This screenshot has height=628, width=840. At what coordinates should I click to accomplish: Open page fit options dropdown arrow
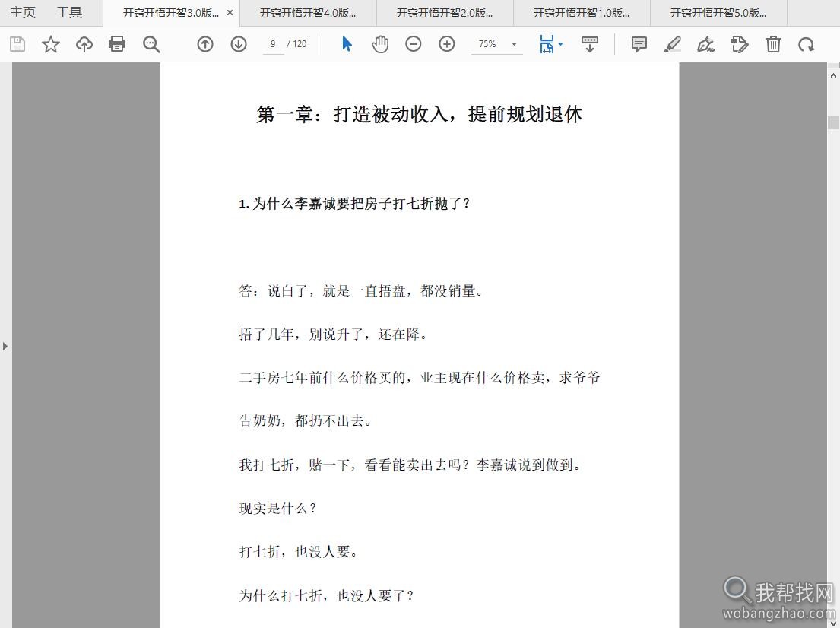coord(560,44)
